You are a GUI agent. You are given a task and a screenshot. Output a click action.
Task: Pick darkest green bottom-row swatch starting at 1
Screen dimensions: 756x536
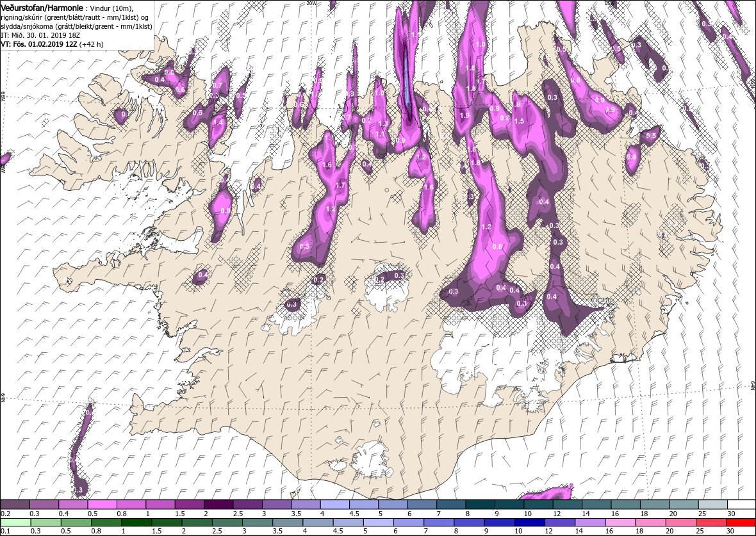136,523
